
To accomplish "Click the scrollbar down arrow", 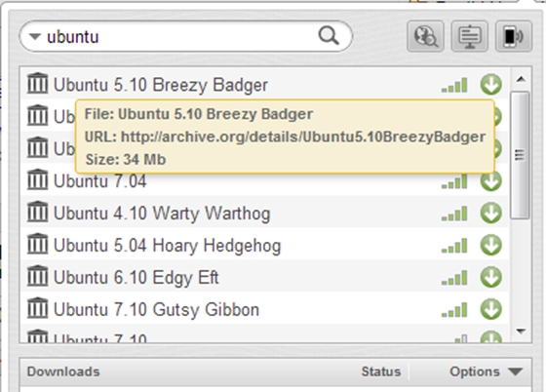I will 521,331.
